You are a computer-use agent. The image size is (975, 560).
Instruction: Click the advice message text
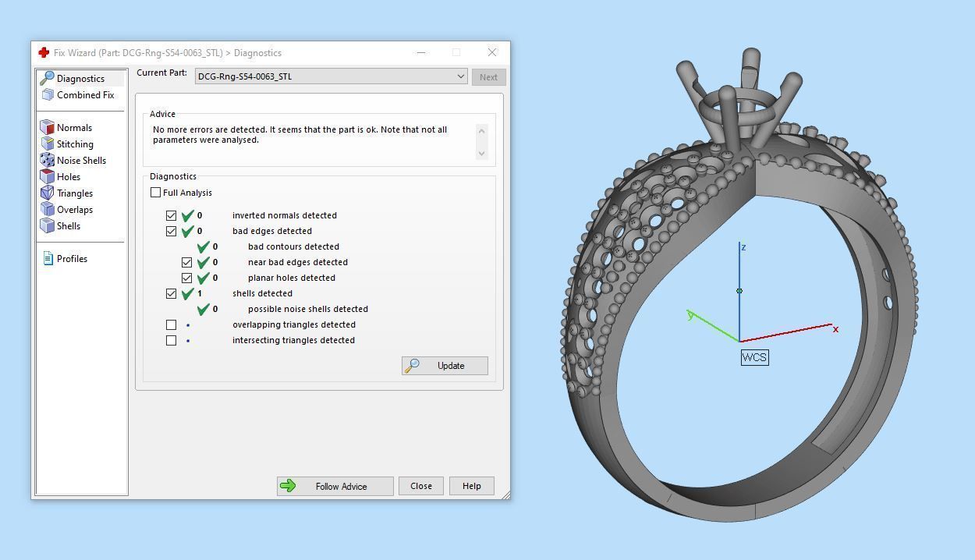(300, 135)
